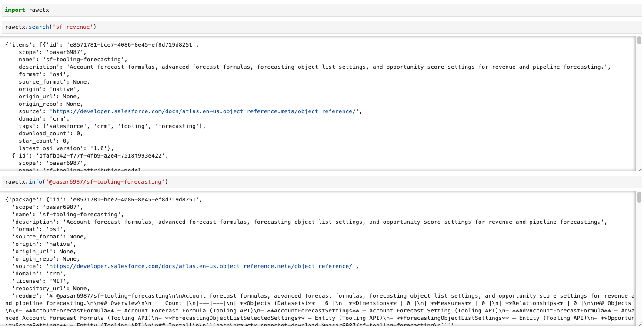The height and width of the screenshot is (329, 644).
Task: Click the 'description' line in search output
Action: 313,67
